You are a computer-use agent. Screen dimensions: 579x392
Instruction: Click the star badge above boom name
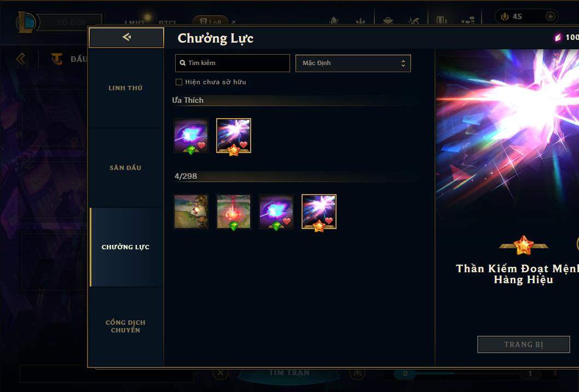pyautogui.click(x=524, y=245)
